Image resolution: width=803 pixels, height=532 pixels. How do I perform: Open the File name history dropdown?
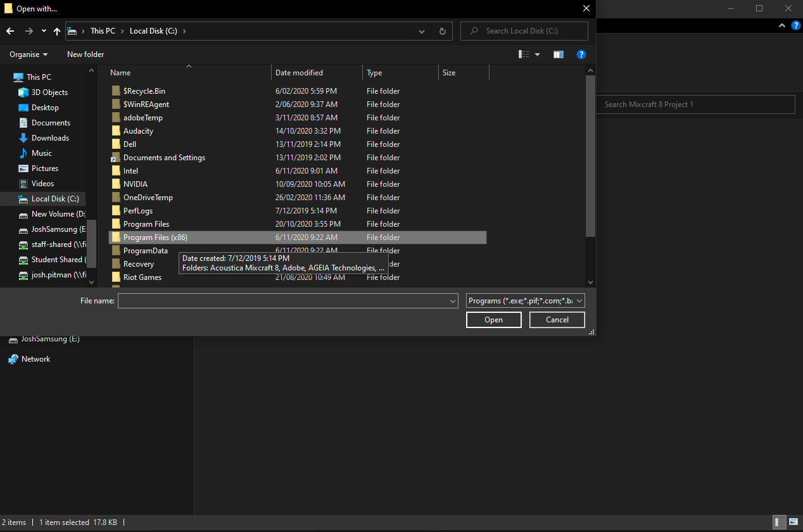coord(452,301)
